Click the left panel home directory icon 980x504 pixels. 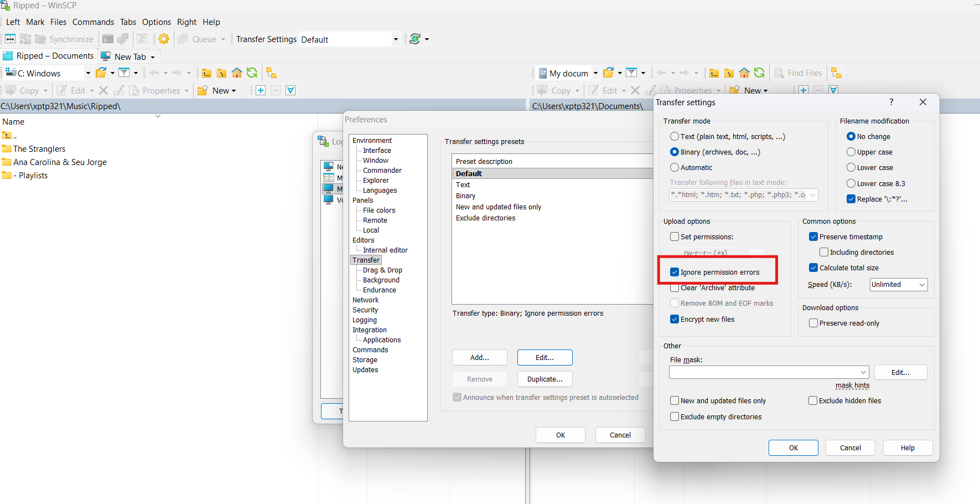tap(237, 73)
